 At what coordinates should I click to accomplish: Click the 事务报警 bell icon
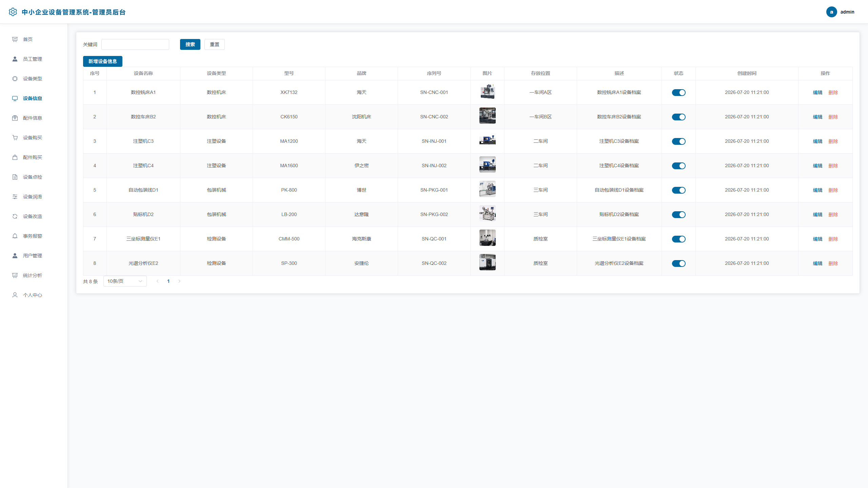click(15, 236)
